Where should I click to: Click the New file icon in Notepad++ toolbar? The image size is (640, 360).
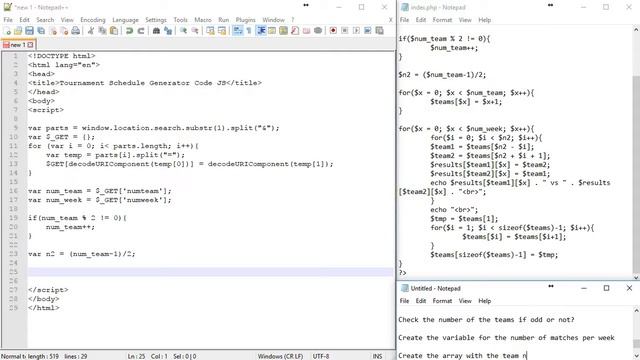click(7, 31)
